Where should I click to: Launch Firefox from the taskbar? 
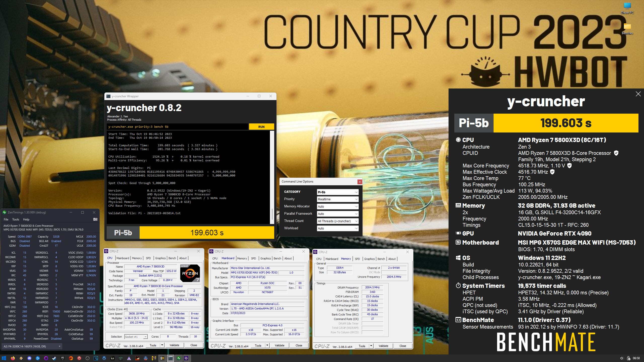(13, 358)
